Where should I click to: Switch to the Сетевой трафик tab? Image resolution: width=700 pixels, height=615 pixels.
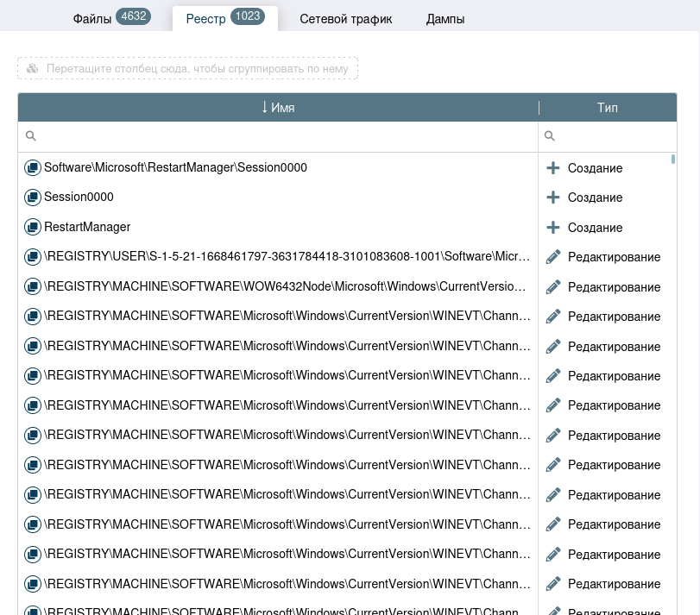(x=345, y=19)
